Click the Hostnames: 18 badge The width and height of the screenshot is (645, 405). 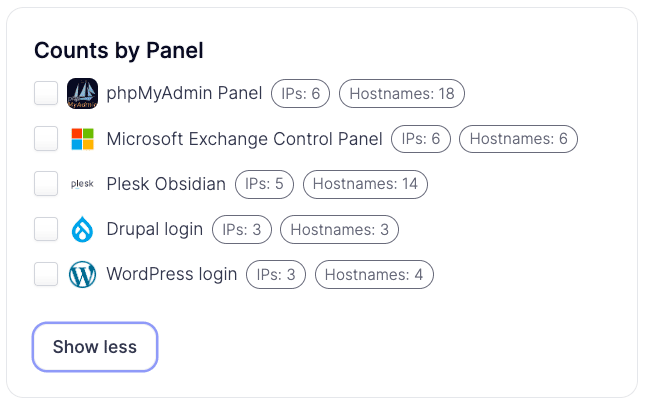click(x=402, y=94)
